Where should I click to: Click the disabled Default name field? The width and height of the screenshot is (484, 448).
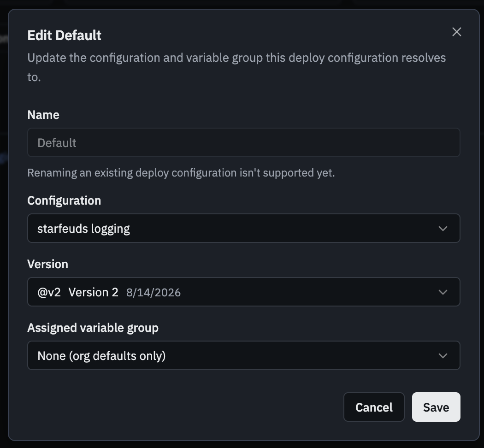coord(243,142)
